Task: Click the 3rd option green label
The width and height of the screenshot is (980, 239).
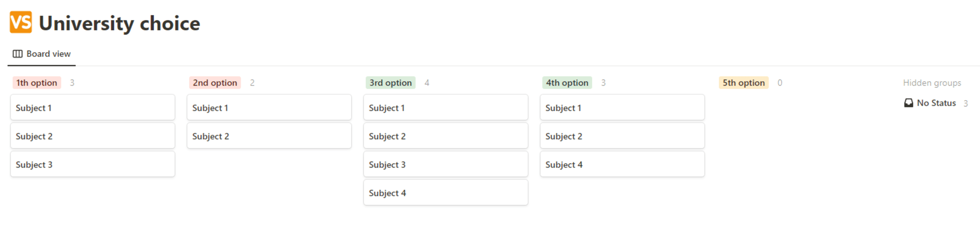Action: click(390, 82)
